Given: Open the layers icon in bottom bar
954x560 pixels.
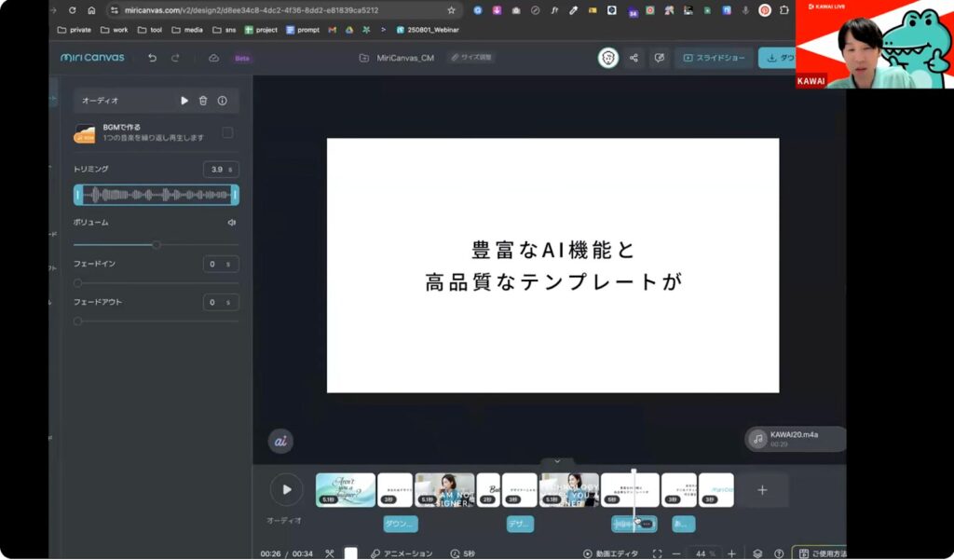Looking at the screenshot, I should tap(757, 553).
